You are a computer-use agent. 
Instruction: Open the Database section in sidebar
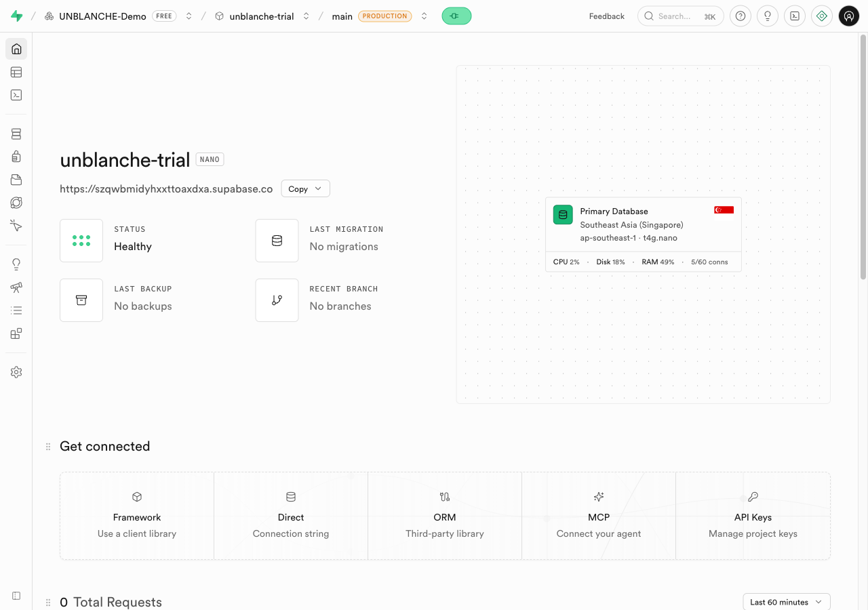point(16,134)
